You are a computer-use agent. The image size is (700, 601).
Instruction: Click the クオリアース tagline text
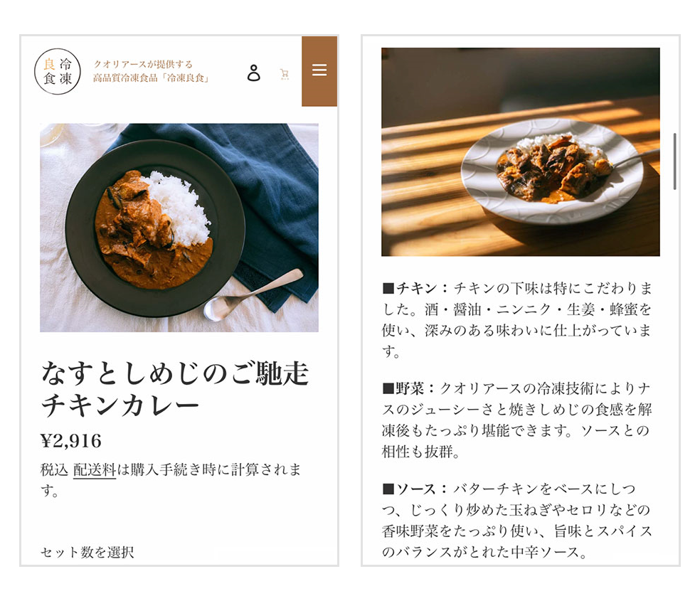point(143,64)
